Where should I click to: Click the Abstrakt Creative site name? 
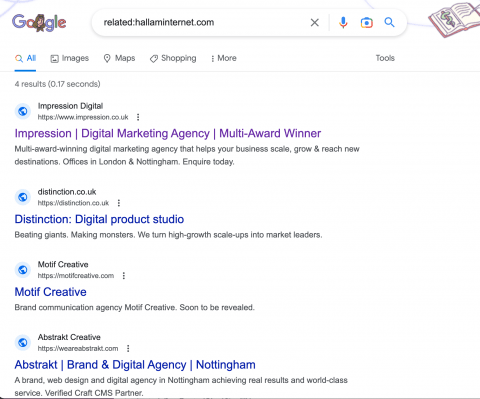point(69,337)
